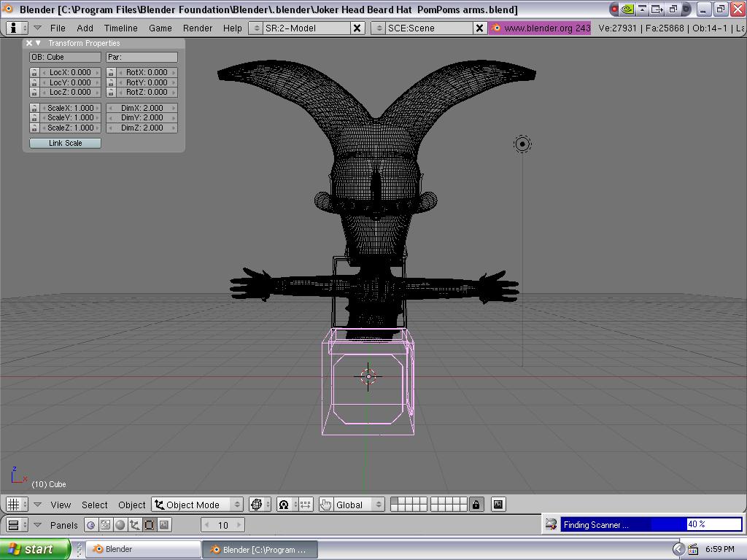The width and height of the screenshot is (747, 560).
Task: Open the Game menu
Action: click(x=160, y=28)
